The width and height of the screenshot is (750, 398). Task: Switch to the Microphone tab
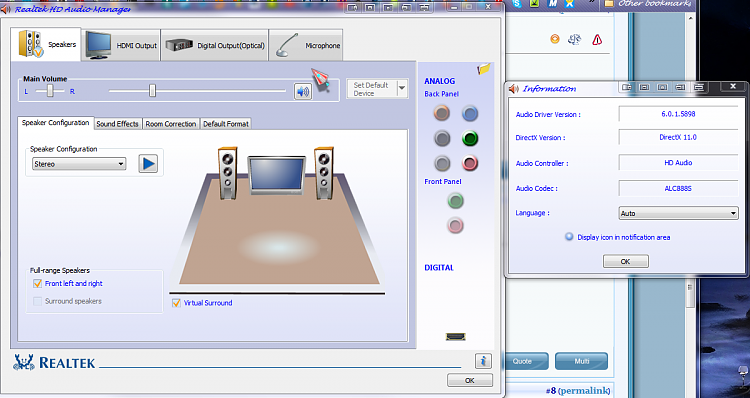pos(306,45)
